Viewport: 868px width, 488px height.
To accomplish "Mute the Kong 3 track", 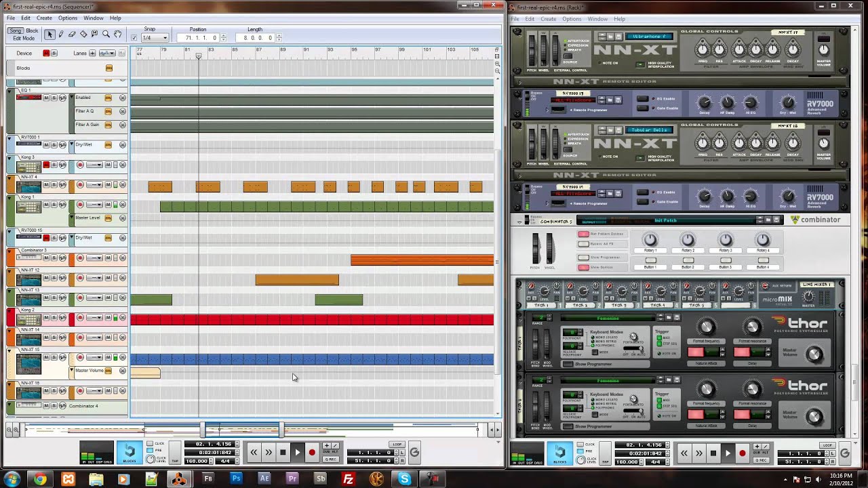I will point(47,165).
